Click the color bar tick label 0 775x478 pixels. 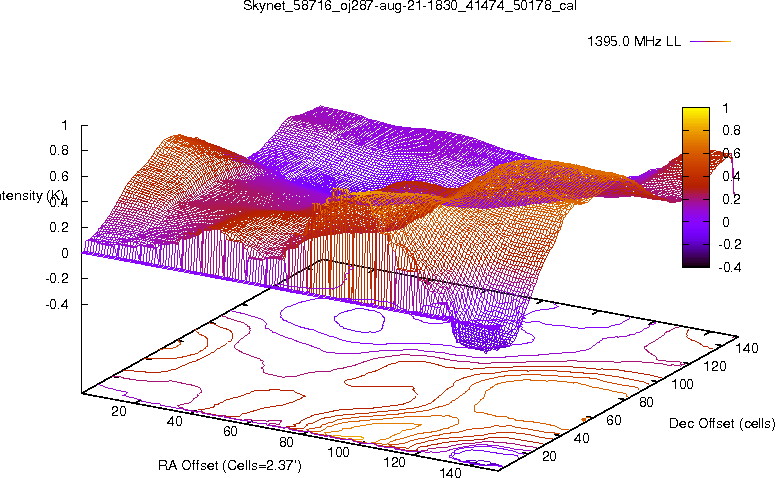tap(726, 222)
